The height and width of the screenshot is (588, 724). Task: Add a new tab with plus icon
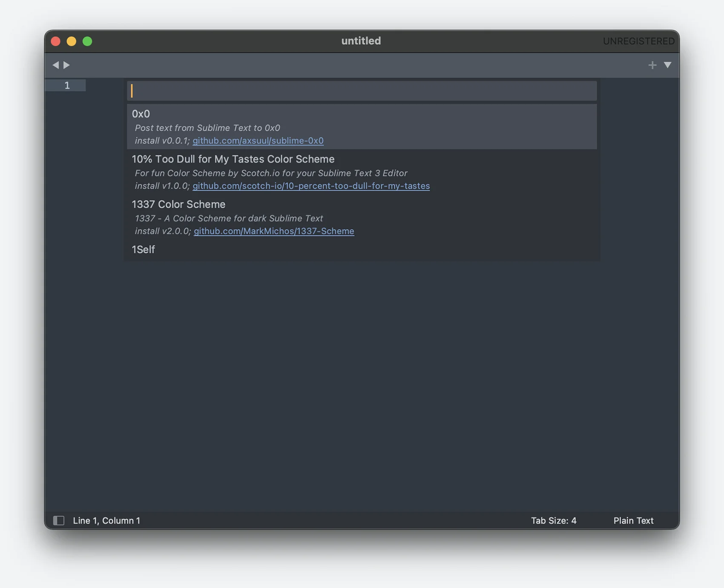click(652, 65)
